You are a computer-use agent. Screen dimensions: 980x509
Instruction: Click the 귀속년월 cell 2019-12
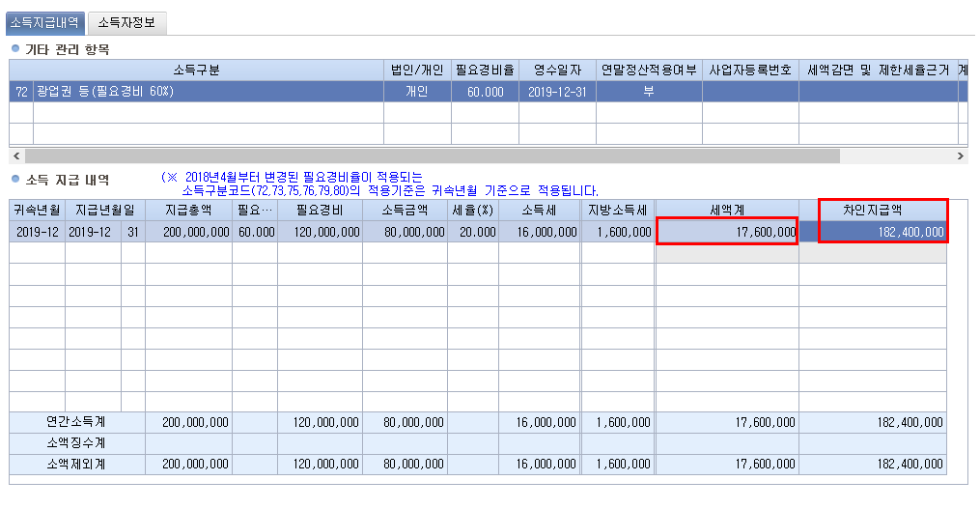pyautogui.click(x=37, y=232)
